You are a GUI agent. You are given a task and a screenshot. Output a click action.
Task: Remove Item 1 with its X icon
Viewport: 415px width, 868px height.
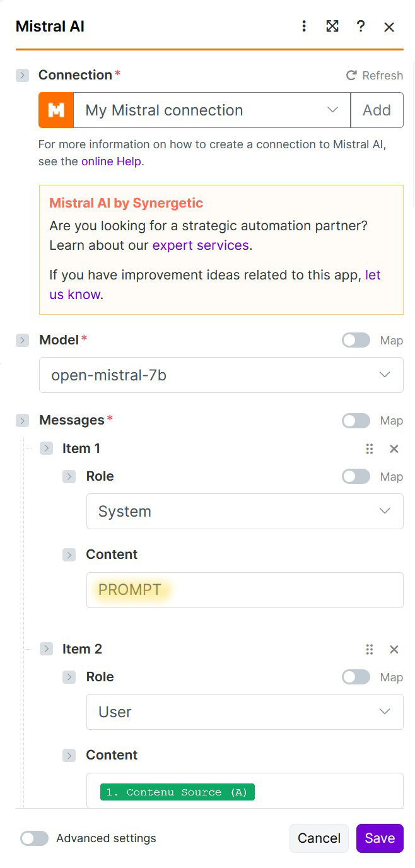394,449
